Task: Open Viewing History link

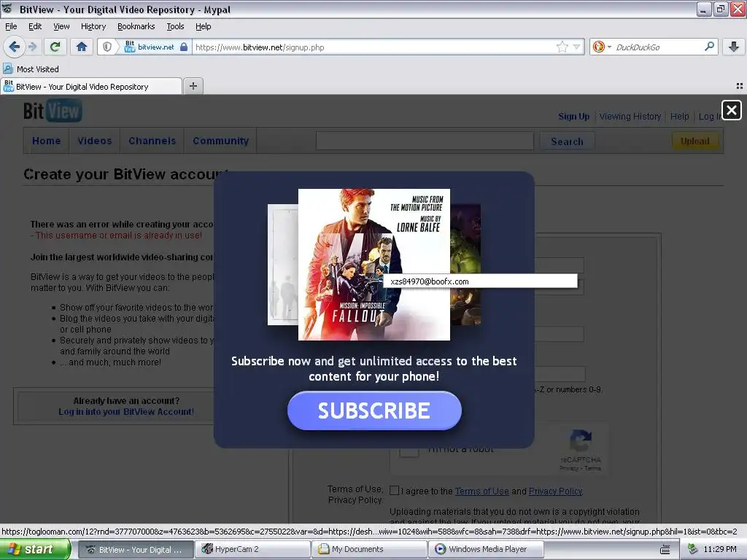Action: 630,116
